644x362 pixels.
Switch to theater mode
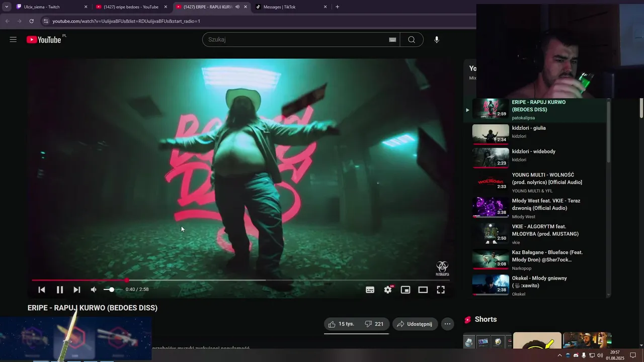tap(423, 290)
